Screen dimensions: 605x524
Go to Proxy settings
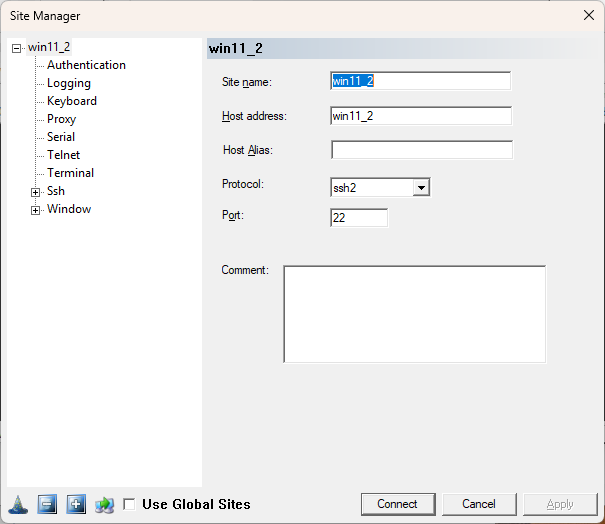coord(61,119)
